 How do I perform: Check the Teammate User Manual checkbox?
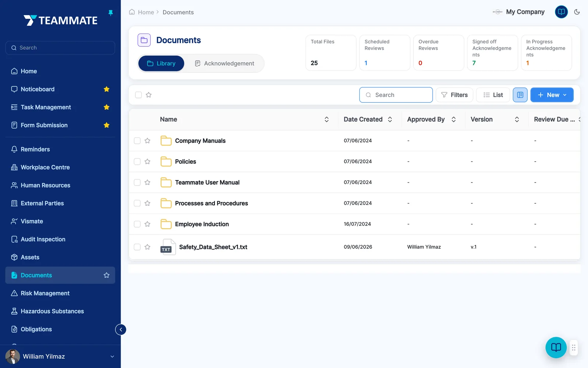pyautogui.click(x=137, y=182)
